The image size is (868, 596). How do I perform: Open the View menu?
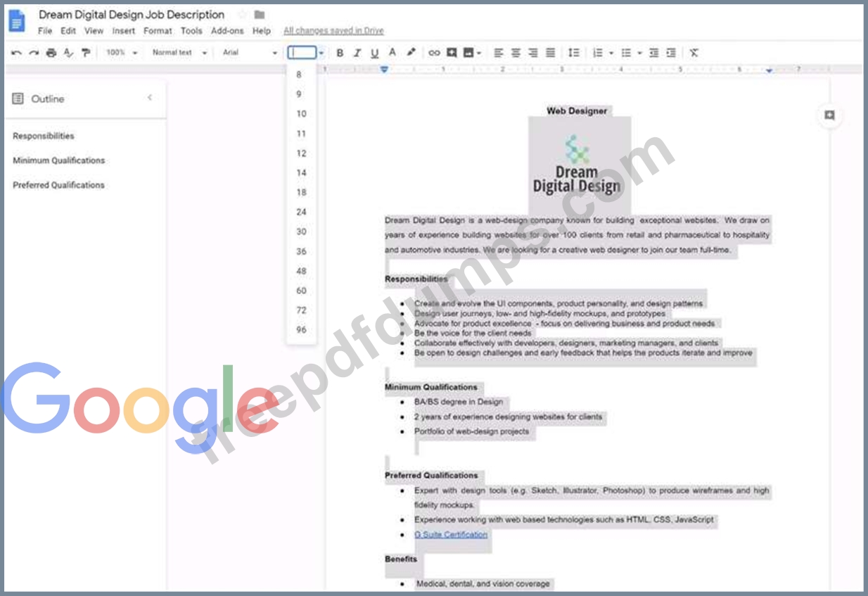pos(94,31)
